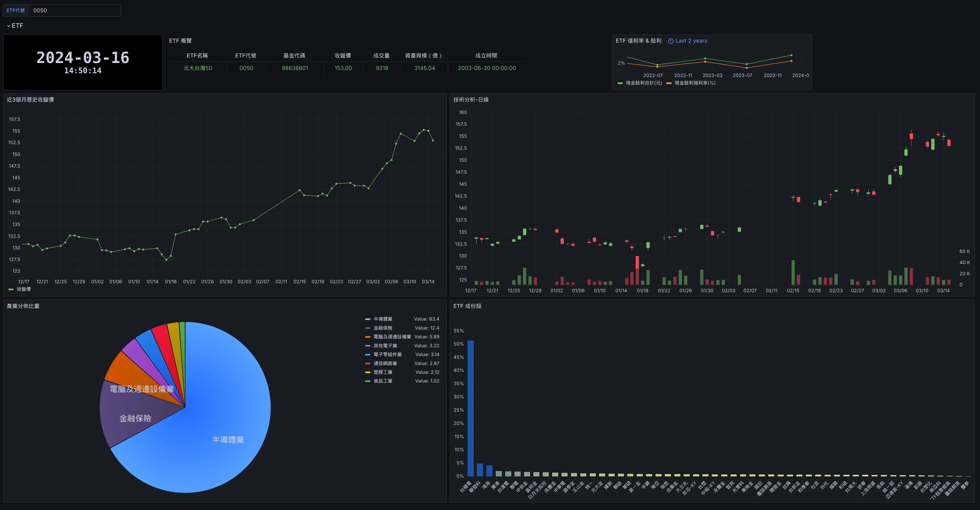
Task: Click the 電子零組件業 blue legend marker
Action: click(x=367, y=354)
